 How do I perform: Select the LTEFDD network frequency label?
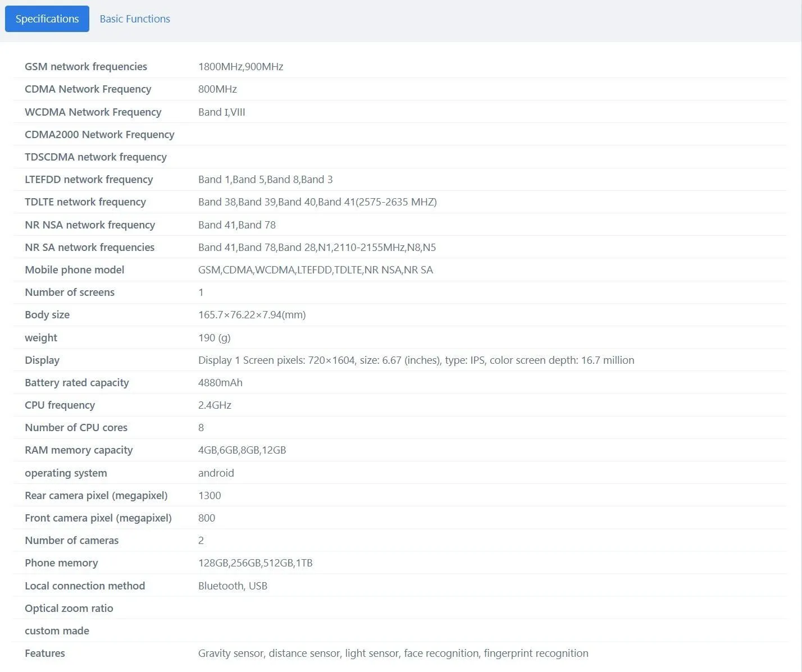click(89, 179)
